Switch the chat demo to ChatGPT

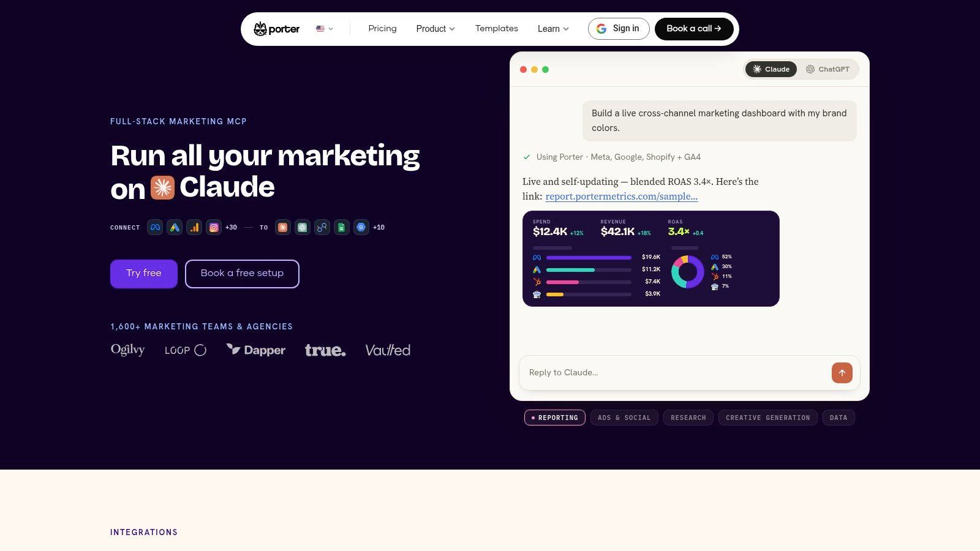click(x=827, y=69)
